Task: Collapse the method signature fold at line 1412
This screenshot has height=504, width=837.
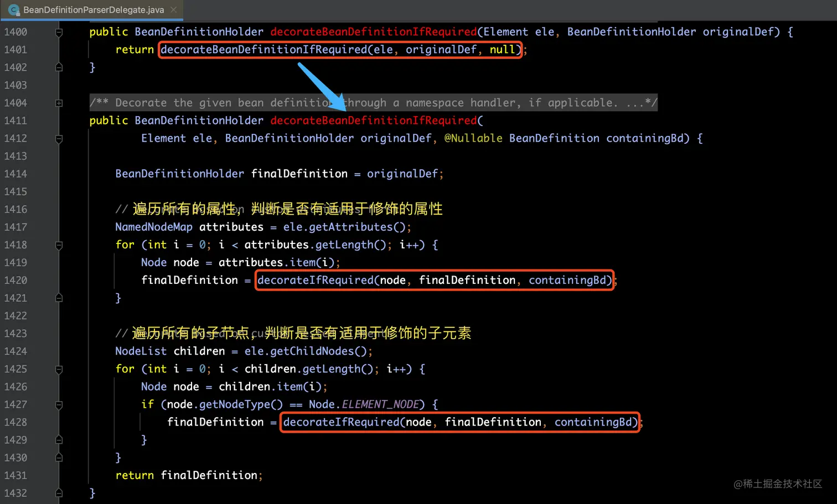Action: 59,139
